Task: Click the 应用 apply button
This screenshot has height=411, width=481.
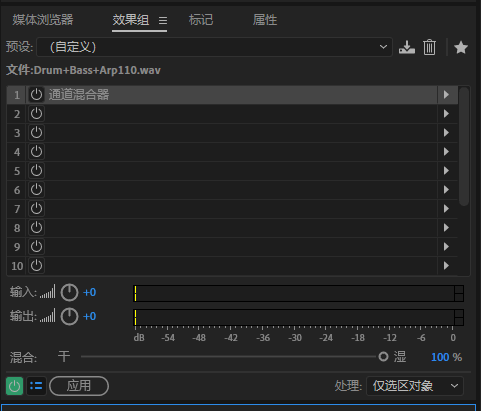Action: tap(79, 386)
